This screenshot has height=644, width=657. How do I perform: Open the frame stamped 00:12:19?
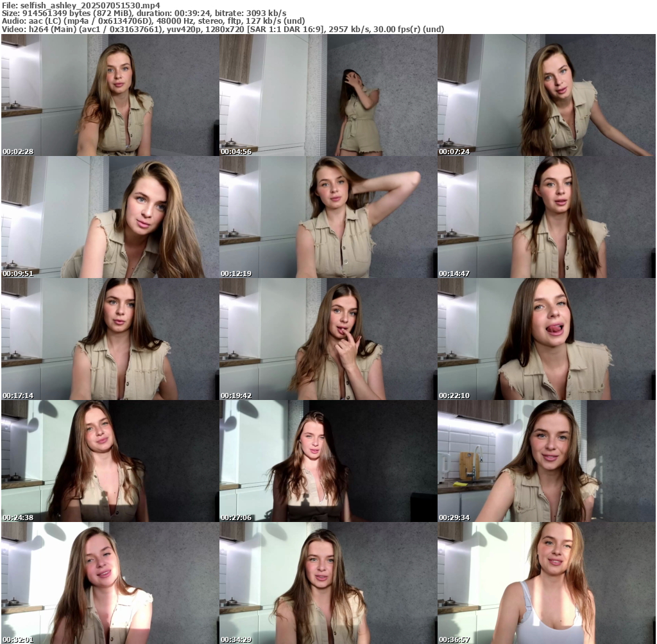click(328, 217)
